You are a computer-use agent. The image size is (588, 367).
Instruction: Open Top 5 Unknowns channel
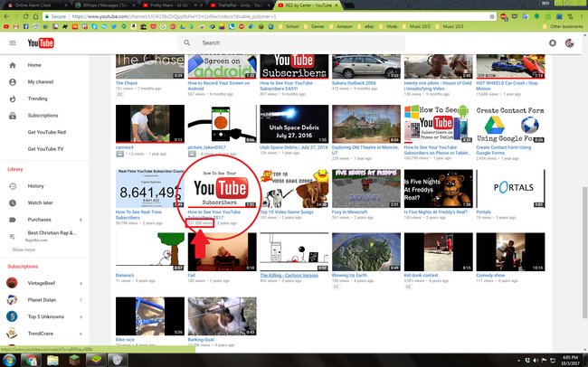point(46,316)
